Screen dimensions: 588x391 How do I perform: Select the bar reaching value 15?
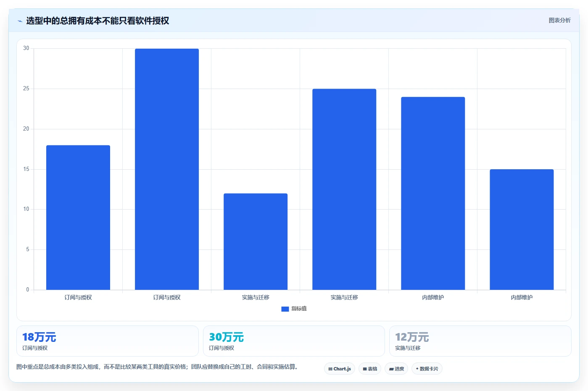[522, 229]
